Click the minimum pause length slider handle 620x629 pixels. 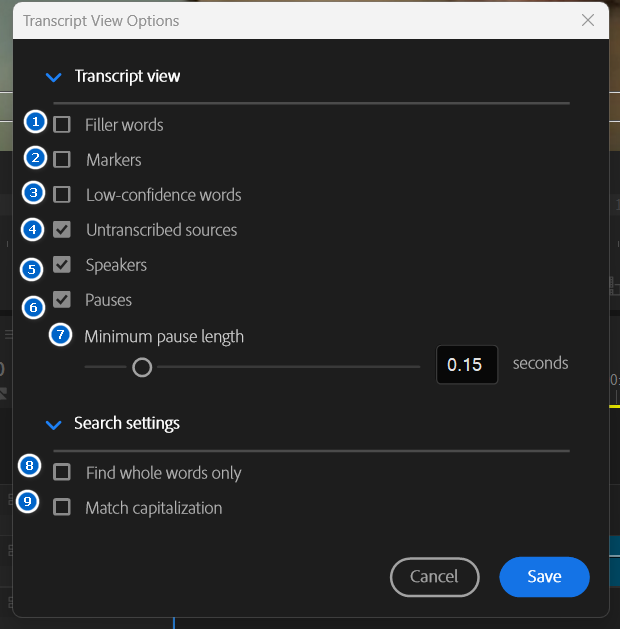[142, 367]
